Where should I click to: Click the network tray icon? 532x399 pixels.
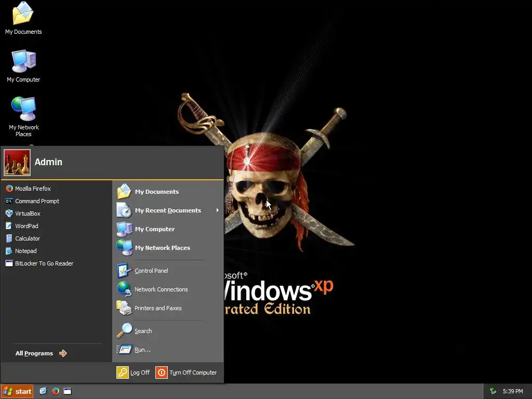(493, 391)
